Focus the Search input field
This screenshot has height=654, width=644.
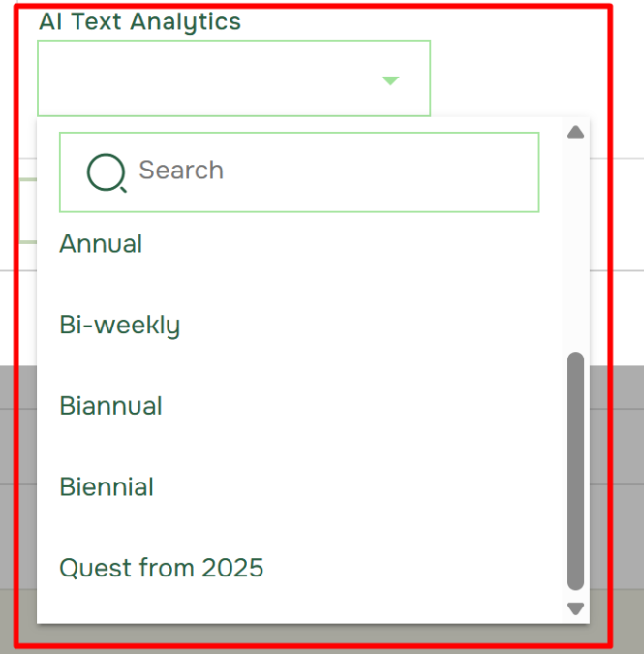[299, 172]
